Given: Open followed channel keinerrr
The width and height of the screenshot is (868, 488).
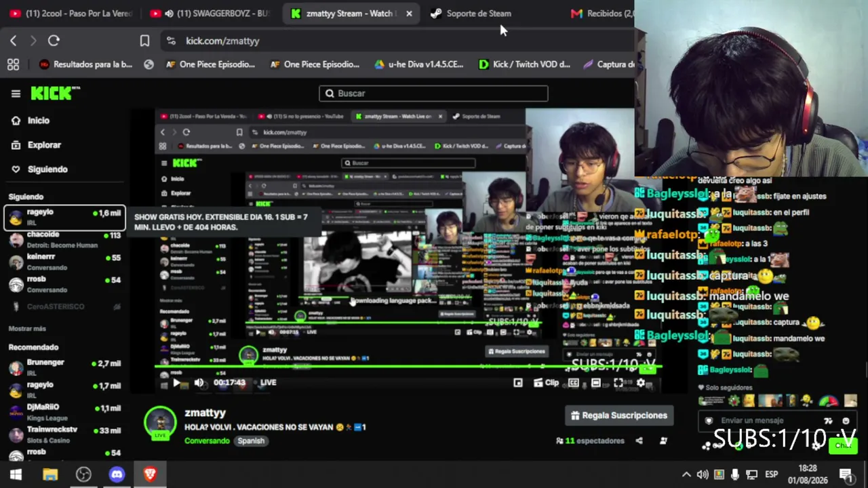Looking at the screenshot, I should [65, 262].
